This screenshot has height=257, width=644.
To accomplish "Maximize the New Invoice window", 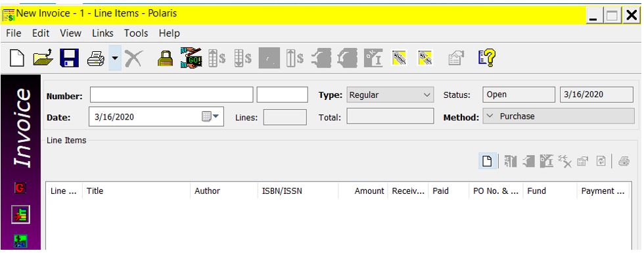I will 612,16.
